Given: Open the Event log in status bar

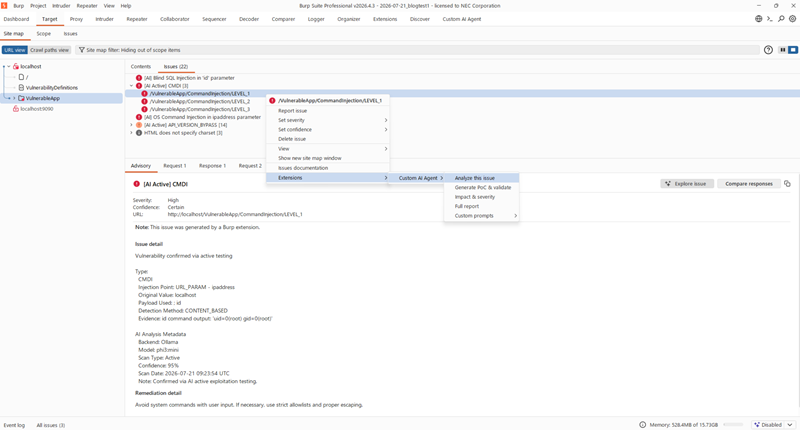Looking at the screenshot, I should [x=14, y=425].
